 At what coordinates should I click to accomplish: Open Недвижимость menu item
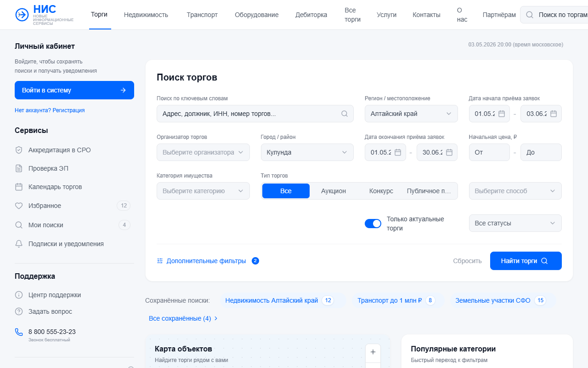point(146,15)
